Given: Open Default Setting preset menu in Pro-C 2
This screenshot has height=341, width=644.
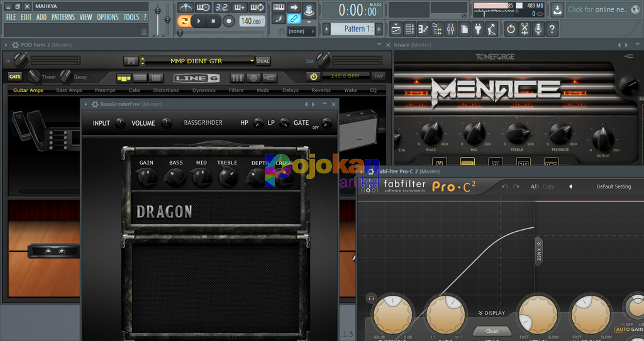Looking at the screenshot, I should click(614, 187).
